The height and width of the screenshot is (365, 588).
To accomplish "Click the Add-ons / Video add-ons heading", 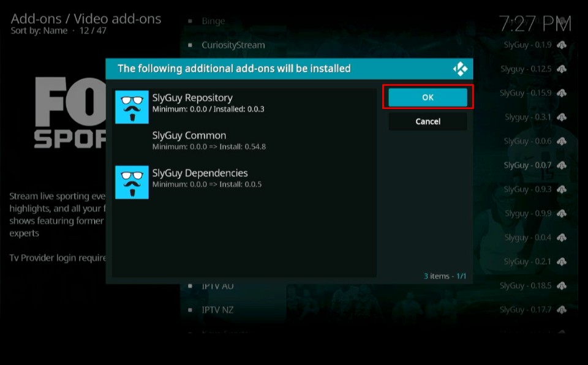I will tap(86, 19).
